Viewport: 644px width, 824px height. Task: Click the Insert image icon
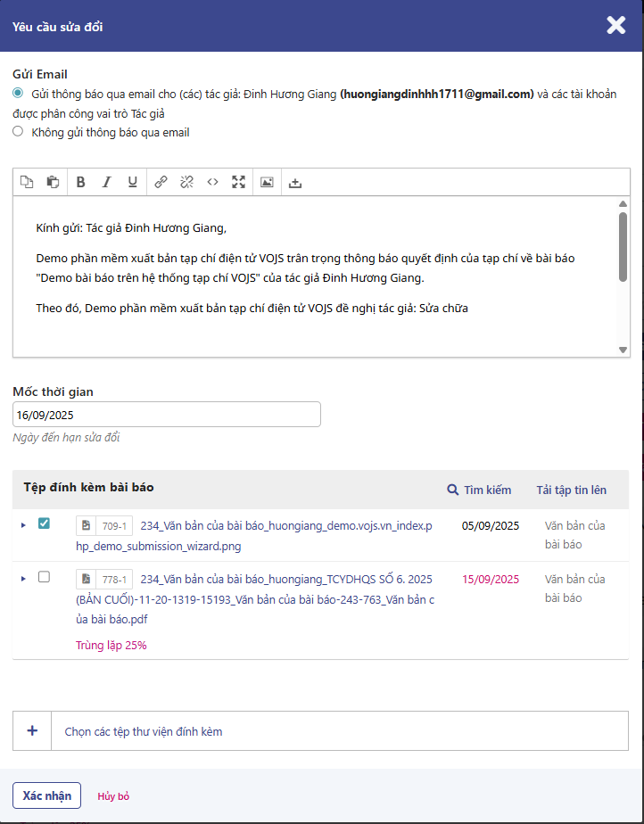pyautogui.click(x=267, y=182)
